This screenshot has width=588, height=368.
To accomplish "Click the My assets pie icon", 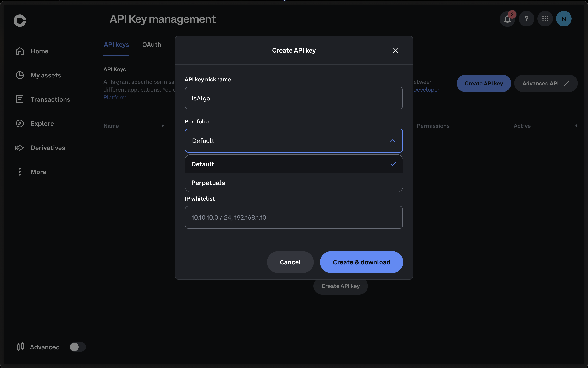I will coord(20,75).
